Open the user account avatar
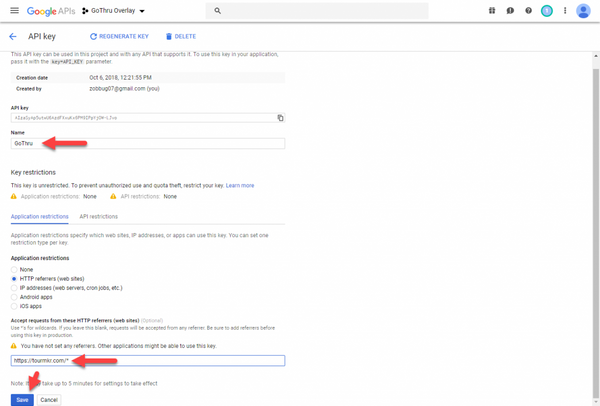This screenshot has height=406, width=600. [x=584, y=11]
